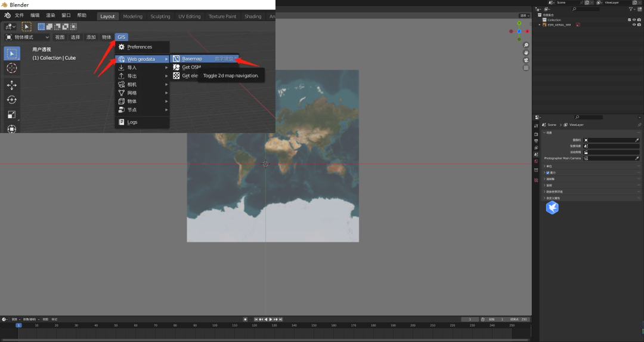Click the camera view icon in viewport
The height and width of the screenshot is (342, 644).
click(526, 60)
